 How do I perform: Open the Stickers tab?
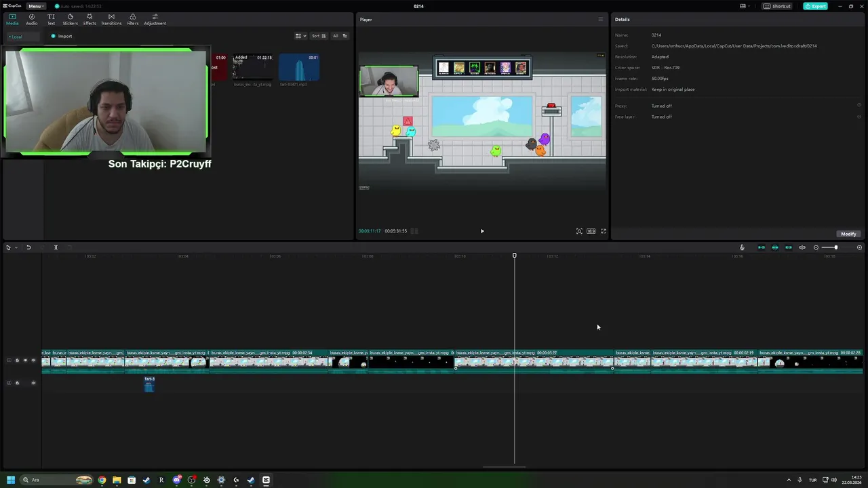pyautogui.click(x=70, y=19)
